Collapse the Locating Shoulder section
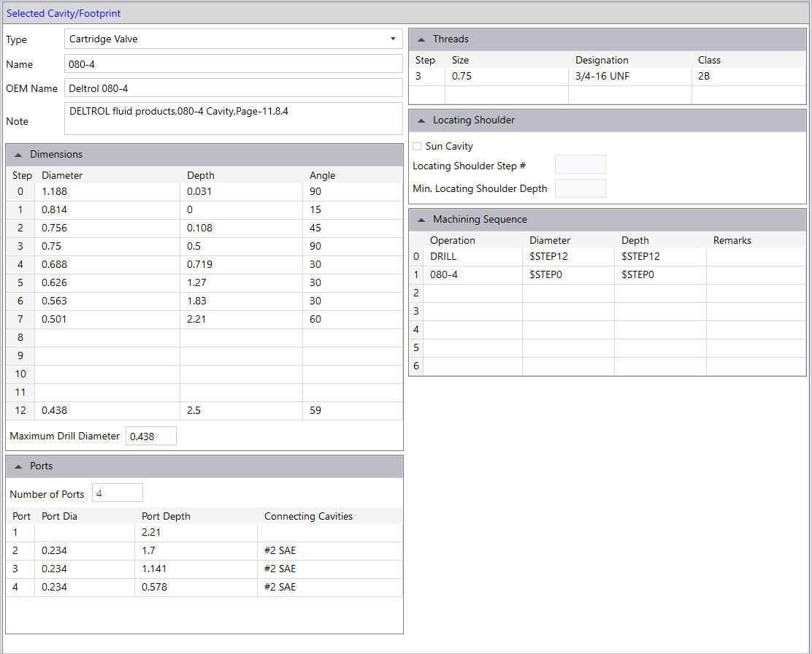Viewport: 812px width, 654px height. click(421, 120)
